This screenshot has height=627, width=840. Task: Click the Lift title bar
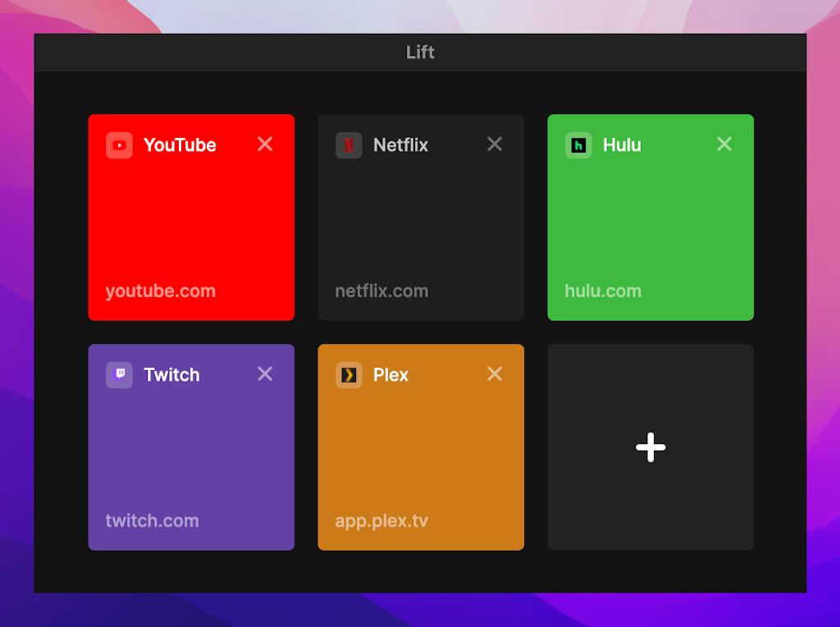[420, 52]
